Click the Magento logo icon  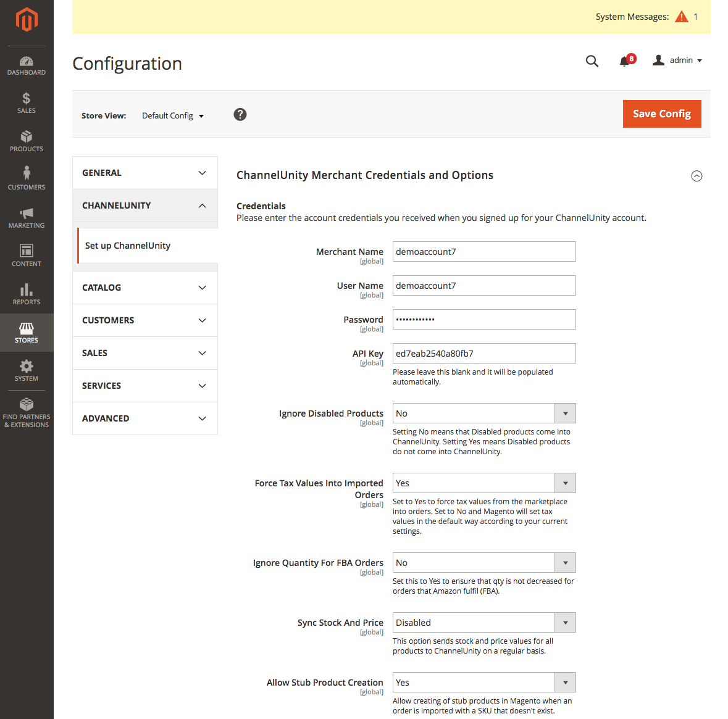coord(27,20)
